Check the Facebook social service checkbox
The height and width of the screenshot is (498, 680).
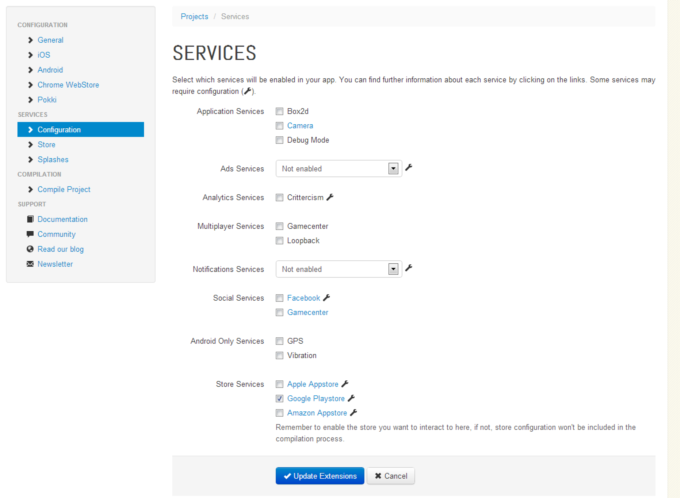click(x=280, y=298)
